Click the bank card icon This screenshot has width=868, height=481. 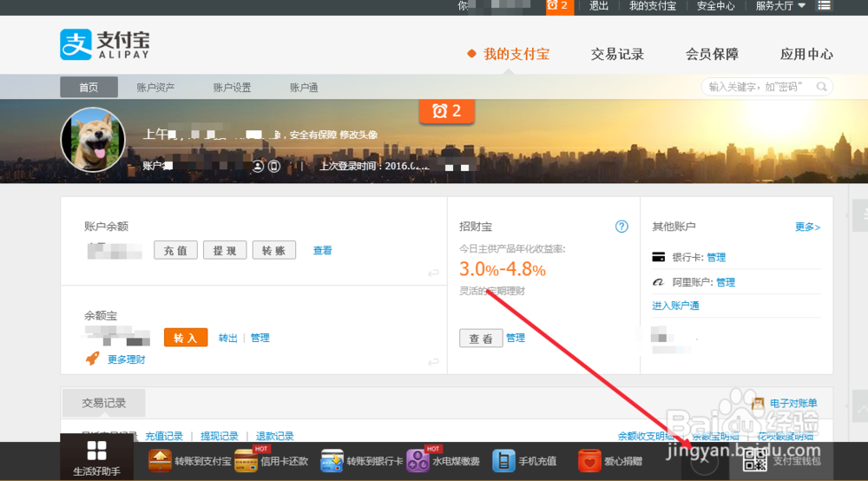(x=658, y=257)
